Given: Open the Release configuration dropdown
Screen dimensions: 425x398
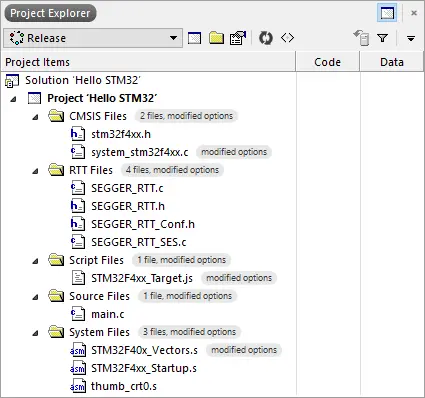Looking at the screenshot, I should point(93,38).
